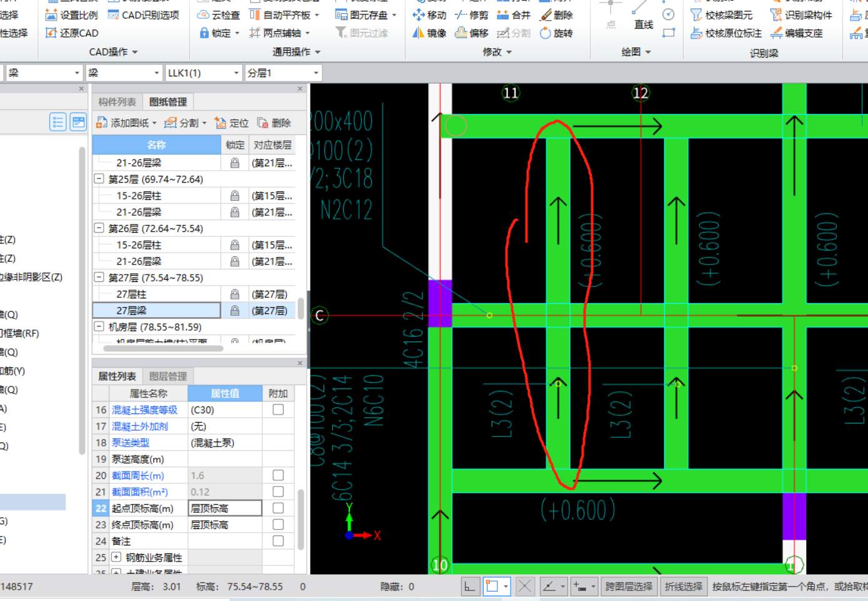
Task: Switch to 构件列表 tab
Action: tap(117, 102)
